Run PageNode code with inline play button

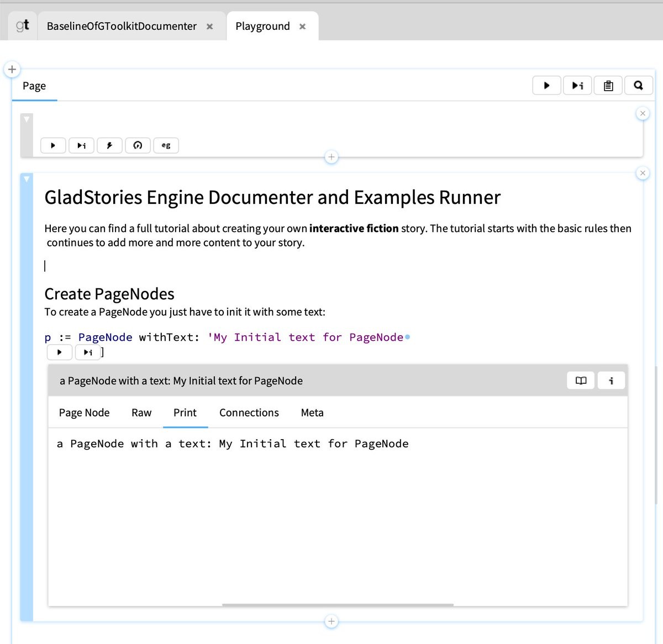tap(60, 352)
